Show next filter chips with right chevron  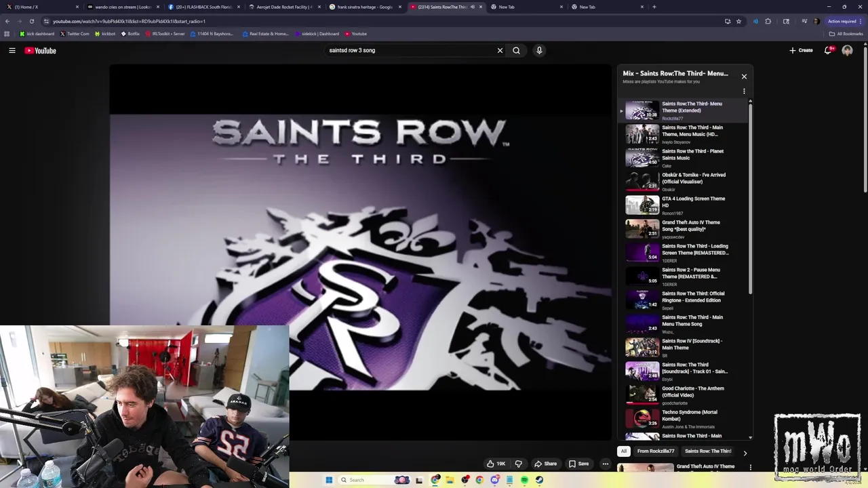tap(745, 453)
